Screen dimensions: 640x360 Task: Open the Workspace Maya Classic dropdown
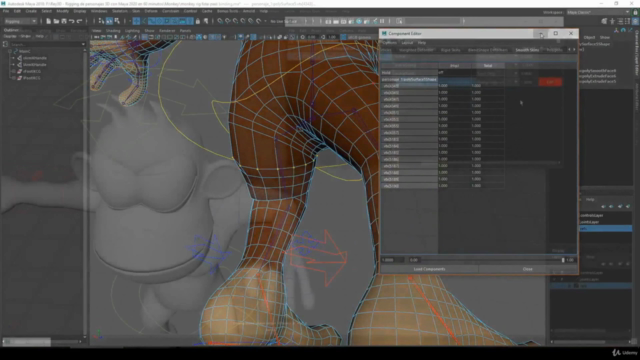(598, 12)
